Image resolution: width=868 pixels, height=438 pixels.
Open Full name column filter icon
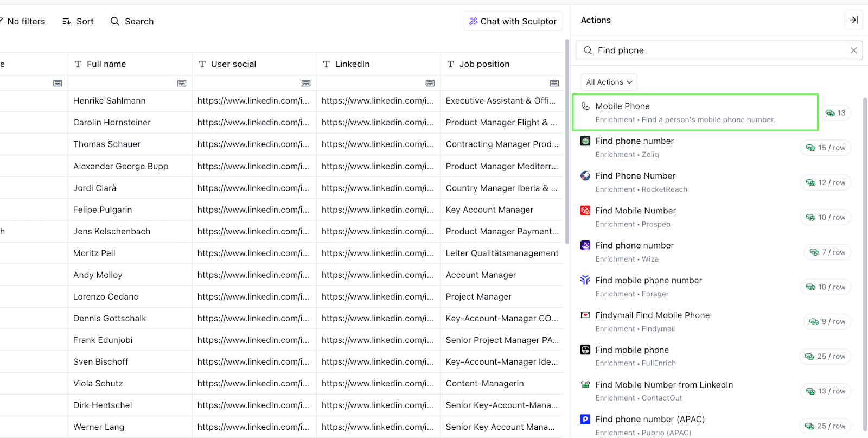(182, 83)
